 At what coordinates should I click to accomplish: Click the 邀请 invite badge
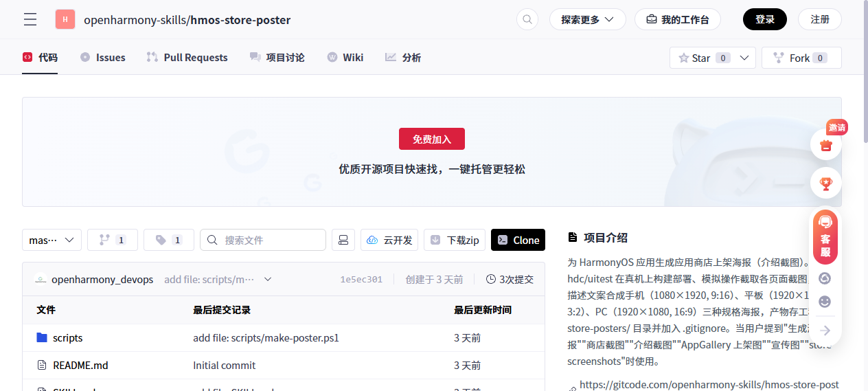pos(836,127)
